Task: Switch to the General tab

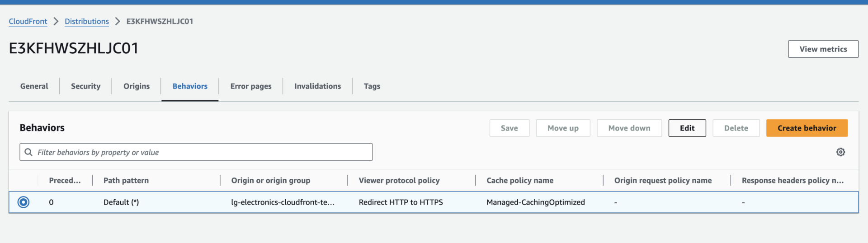Action: 34,86
